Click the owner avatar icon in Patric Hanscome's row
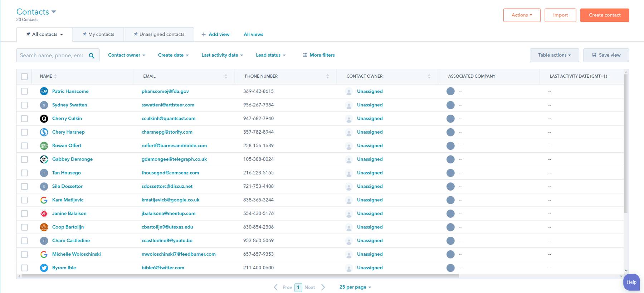 [x=349, y=92]
